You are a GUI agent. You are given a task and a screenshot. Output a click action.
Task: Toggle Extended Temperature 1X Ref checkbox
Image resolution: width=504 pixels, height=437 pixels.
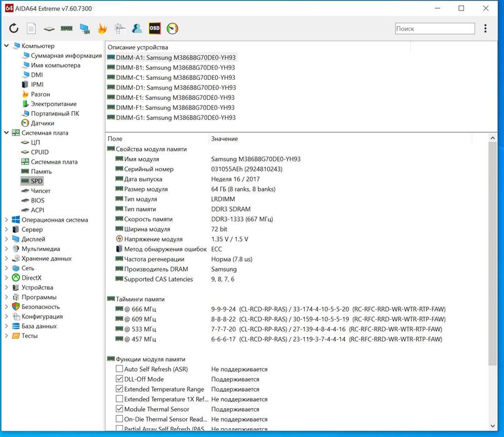click(x=119, y=399)
